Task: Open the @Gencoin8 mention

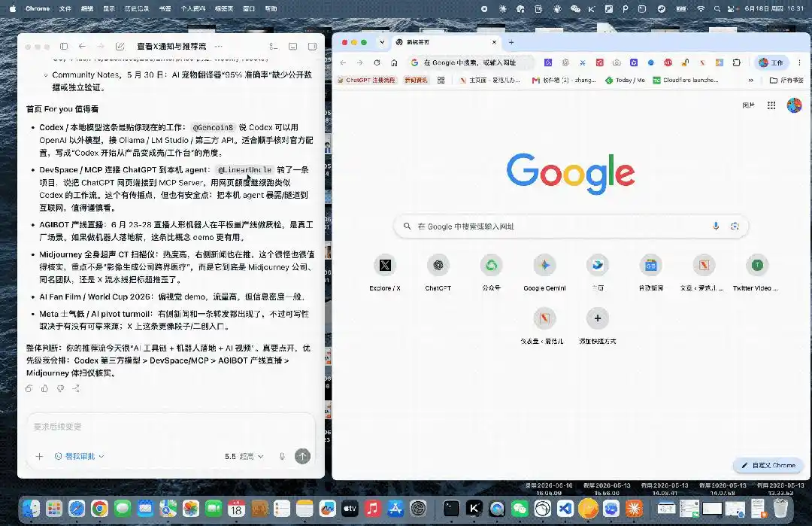Action: point(213,127)
